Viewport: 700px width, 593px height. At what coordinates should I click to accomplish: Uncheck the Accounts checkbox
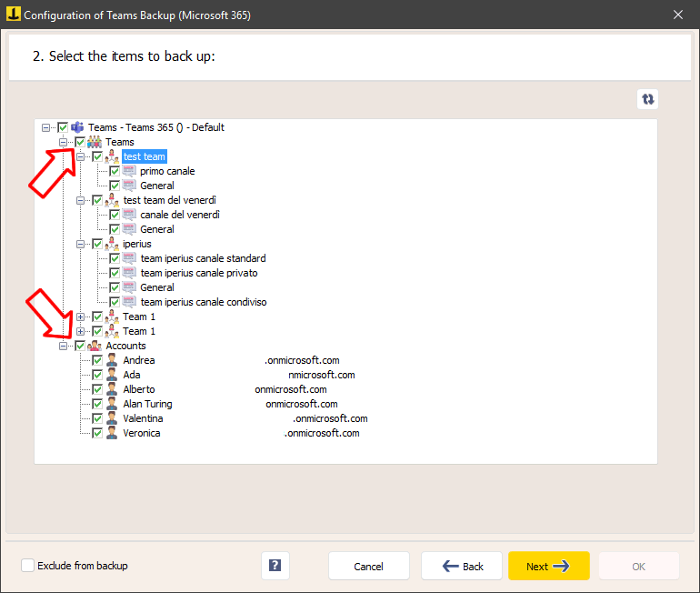pyautogui.click(x=80, y=346)
